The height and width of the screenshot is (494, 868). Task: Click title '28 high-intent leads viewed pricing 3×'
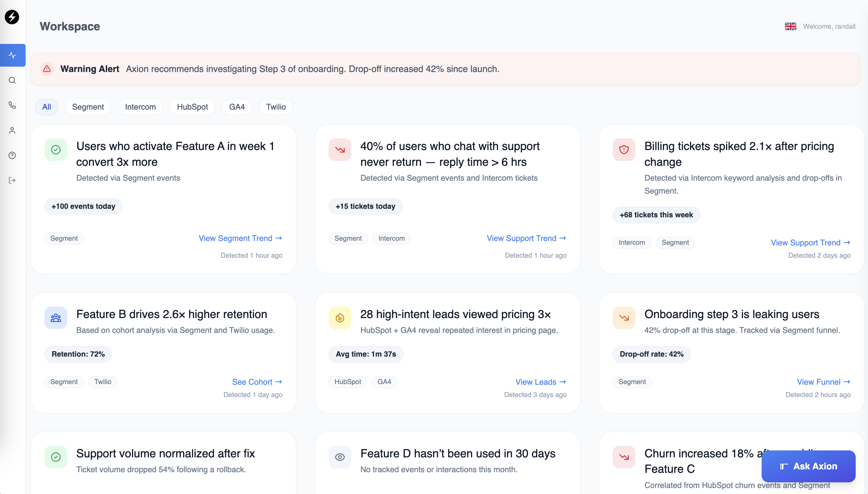[455, 314]
